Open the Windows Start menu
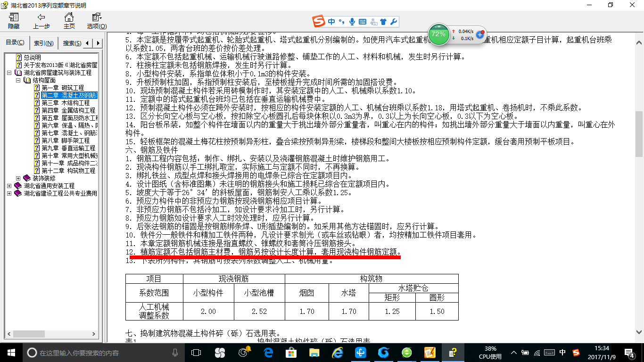 click(x=11, y=353)
